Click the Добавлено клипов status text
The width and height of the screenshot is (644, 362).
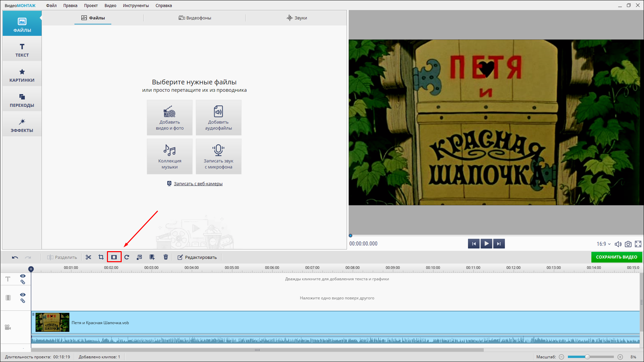pyautogui.click(x=99, y=357)
